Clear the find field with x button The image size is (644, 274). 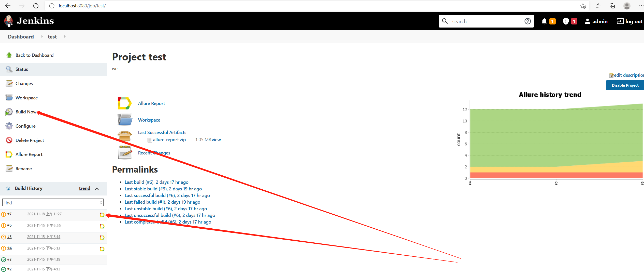[101, 202]
